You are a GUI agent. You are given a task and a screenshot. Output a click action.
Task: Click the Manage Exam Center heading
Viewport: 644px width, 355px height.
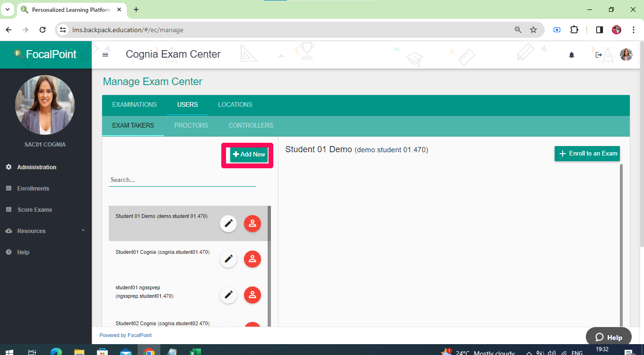153,82
